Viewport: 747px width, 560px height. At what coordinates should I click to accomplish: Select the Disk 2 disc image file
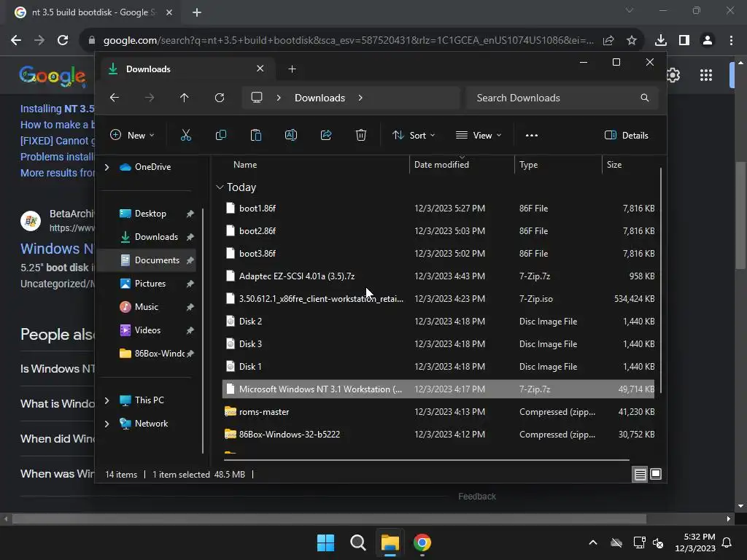[x=251, y=322]
